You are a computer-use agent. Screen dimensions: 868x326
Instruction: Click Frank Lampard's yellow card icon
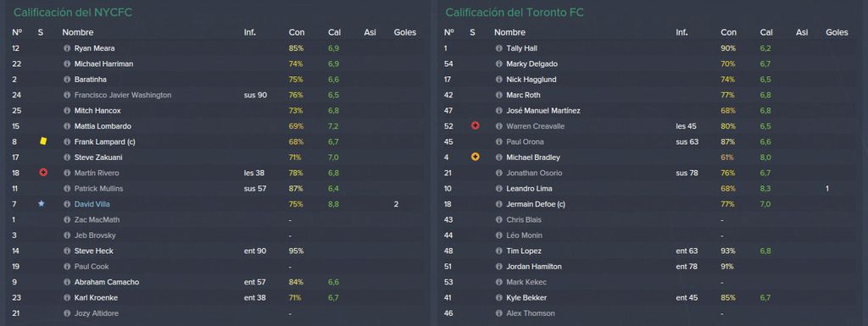[x=43, y=141]
